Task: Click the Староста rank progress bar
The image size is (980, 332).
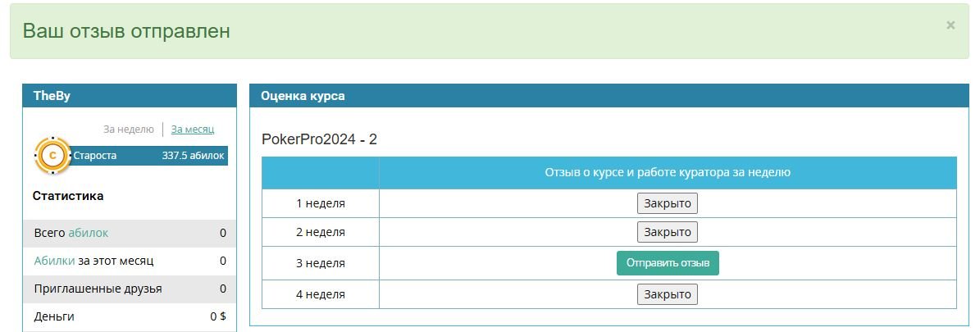Action: (x=148, y=156)
